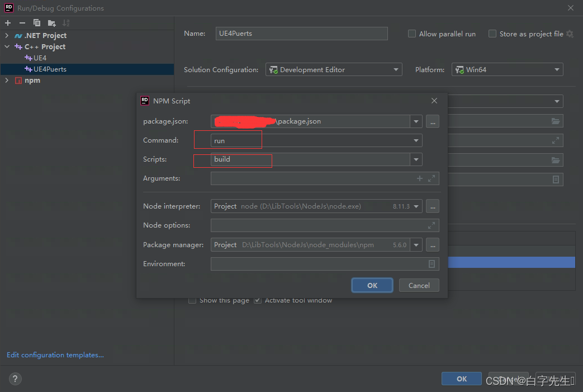Cancel the NPM Script dialog

tap(419, 285)
